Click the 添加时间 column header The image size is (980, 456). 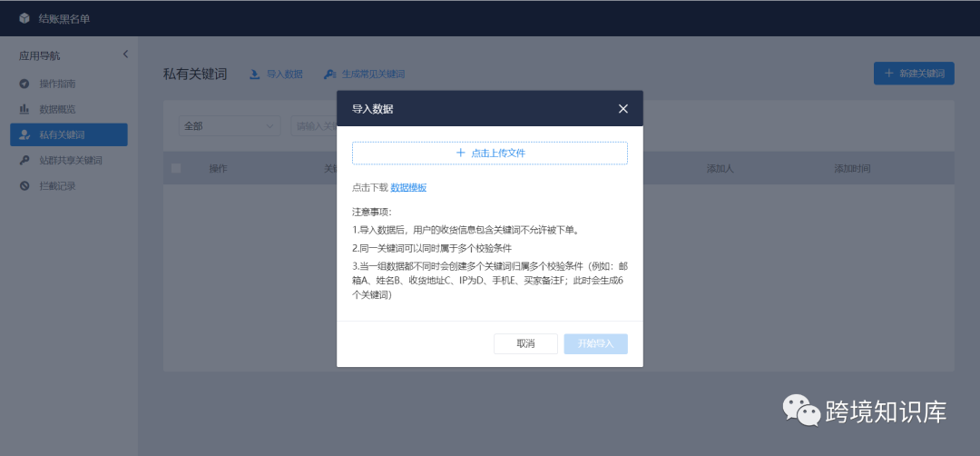coord(852,169)
